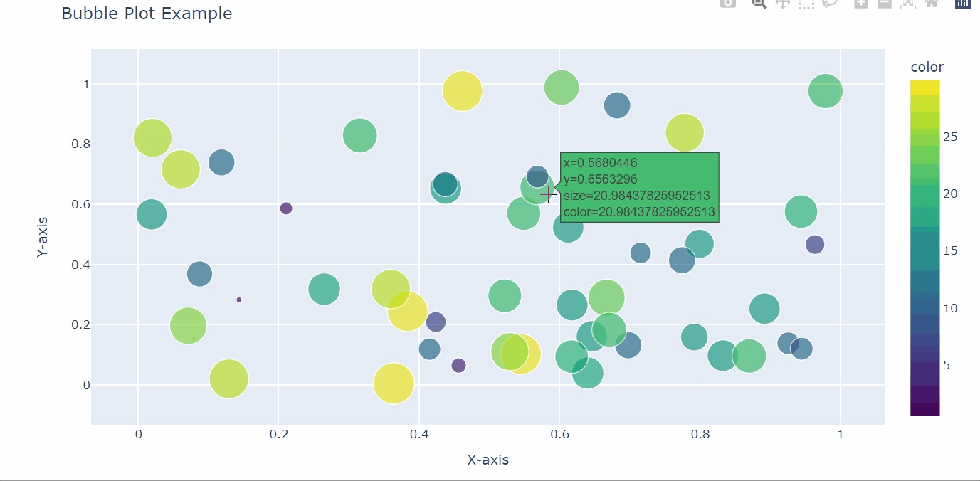980x481 pixels.
Task: Autoscale the plot axes
Action: click(907, 3)
